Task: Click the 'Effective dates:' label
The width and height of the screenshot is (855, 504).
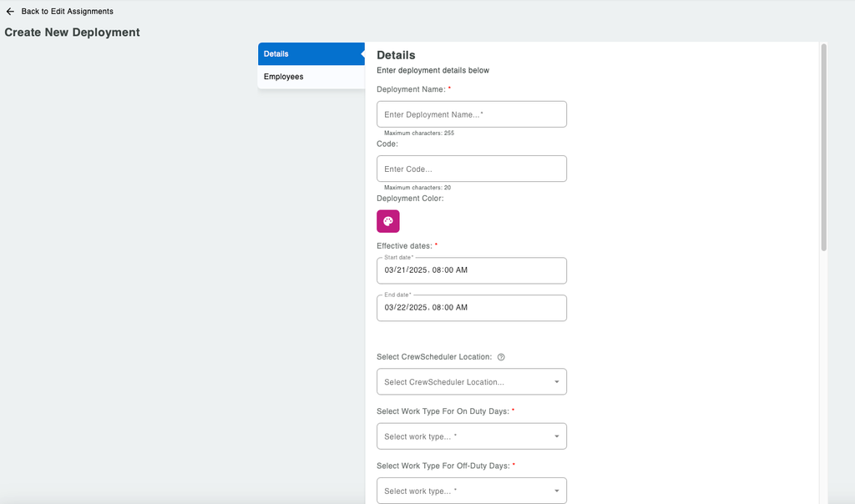Action: (405, 246)
